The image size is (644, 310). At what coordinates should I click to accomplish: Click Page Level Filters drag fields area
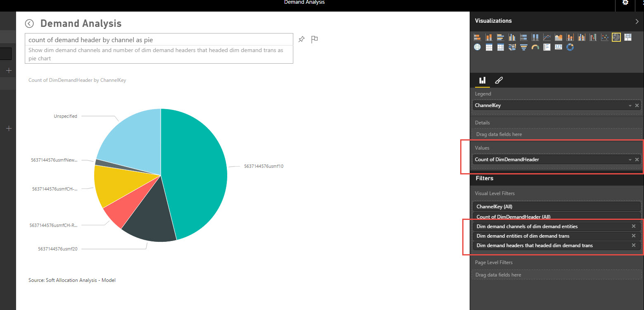click(556, 275)
